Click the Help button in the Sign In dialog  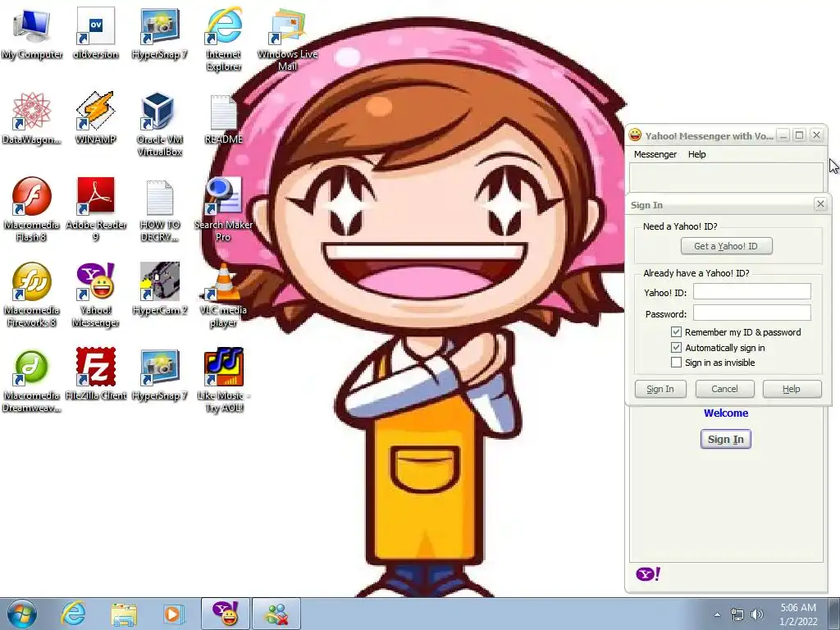click(792, 389)
